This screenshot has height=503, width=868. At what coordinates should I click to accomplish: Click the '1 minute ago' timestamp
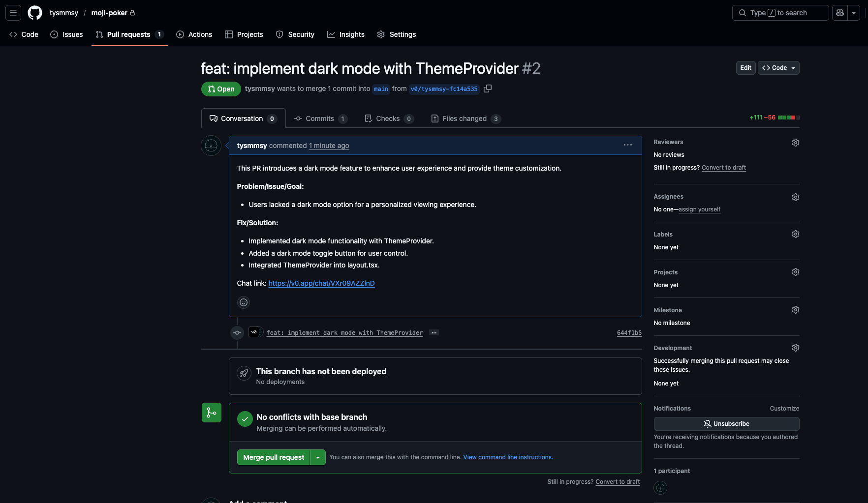pyautogui.click(x=329, y=146)
